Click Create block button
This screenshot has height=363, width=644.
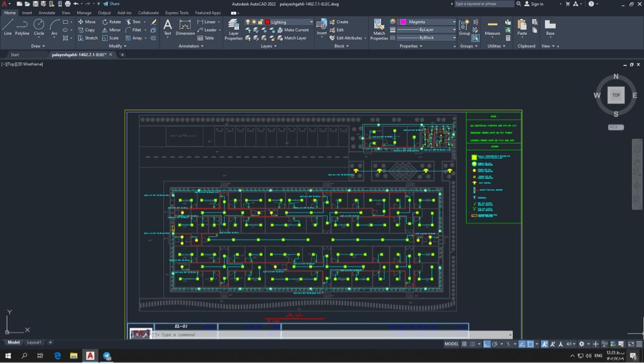pyautogui.click(x=338, y=22)
